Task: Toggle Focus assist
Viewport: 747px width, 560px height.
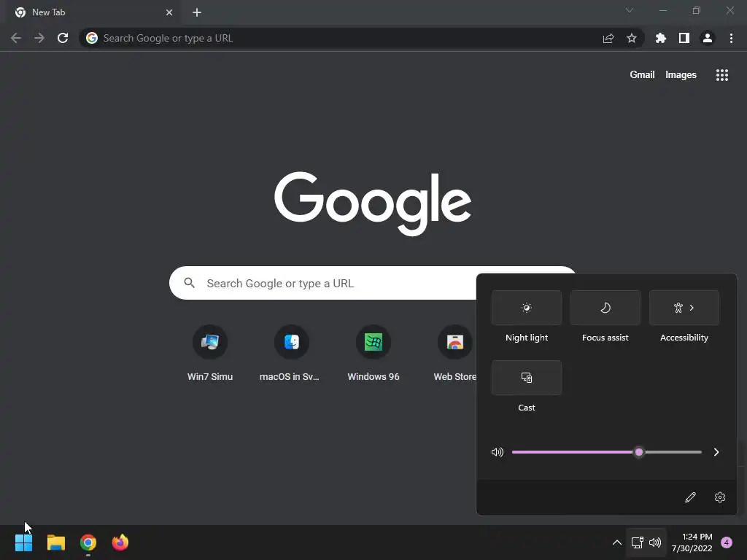Action: tap(605, 308)
